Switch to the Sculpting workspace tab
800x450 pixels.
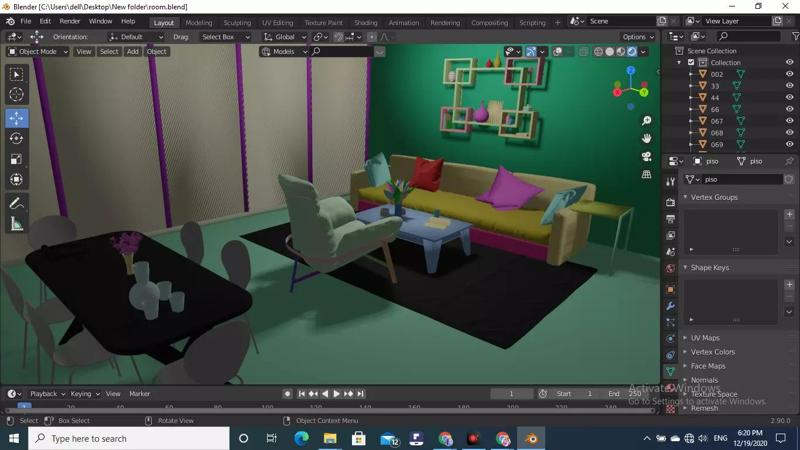click(237, 22)
